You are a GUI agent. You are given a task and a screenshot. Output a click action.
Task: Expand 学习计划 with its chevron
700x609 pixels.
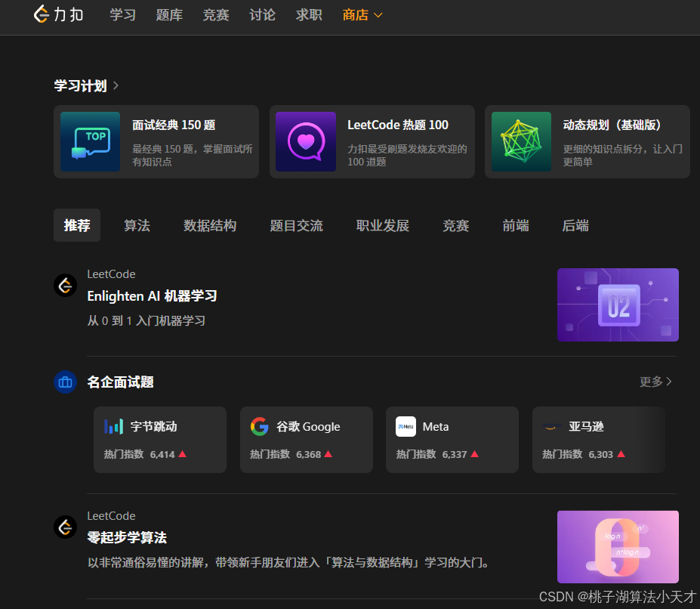point(116,85)
